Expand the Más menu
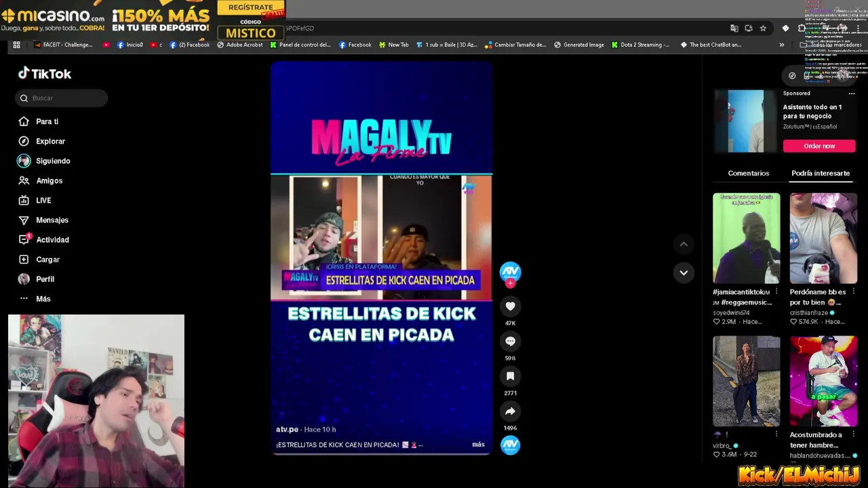The image size is (868, 488). (43, 298)
